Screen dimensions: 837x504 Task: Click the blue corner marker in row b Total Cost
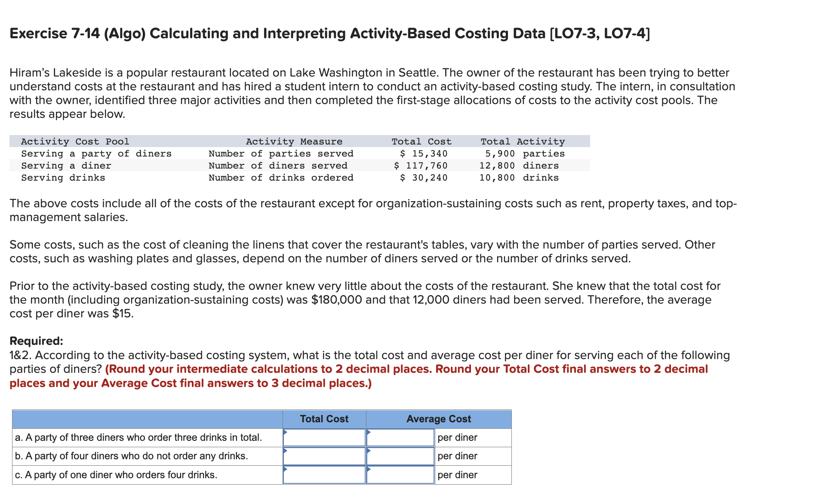(x=286, y=451)
